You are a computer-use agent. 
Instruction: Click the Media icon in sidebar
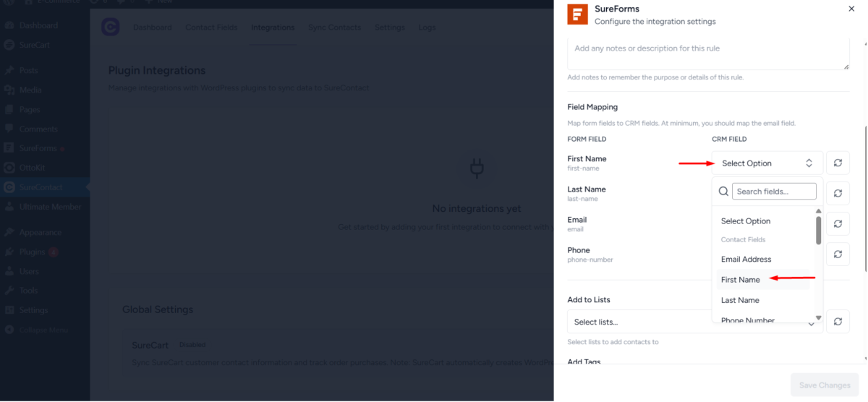coord(9,90)
